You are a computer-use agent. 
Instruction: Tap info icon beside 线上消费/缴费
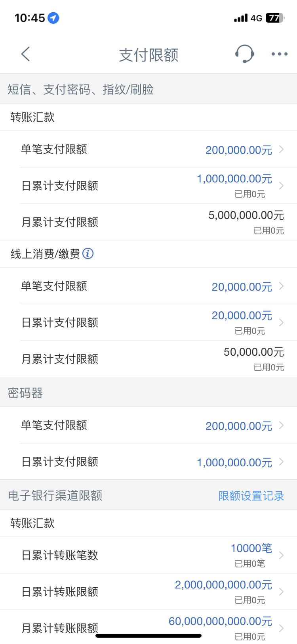[88, 253]
